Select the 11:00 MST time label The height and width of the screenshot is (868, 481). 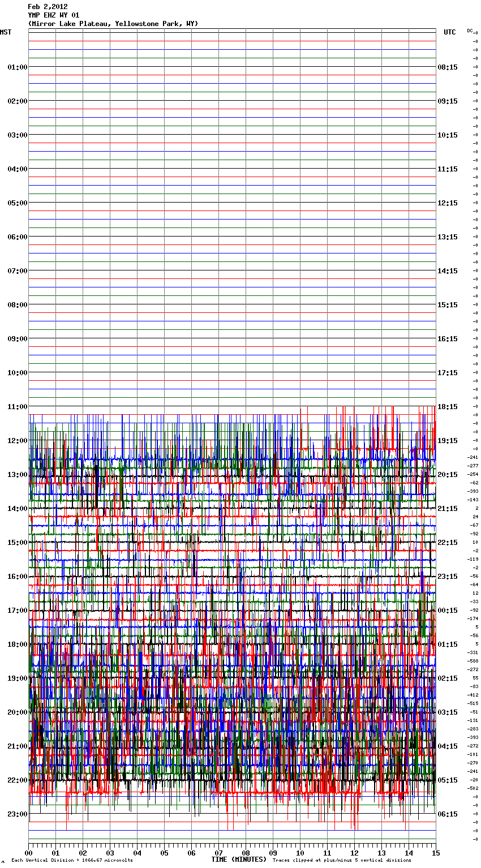[x=18, y=407]
